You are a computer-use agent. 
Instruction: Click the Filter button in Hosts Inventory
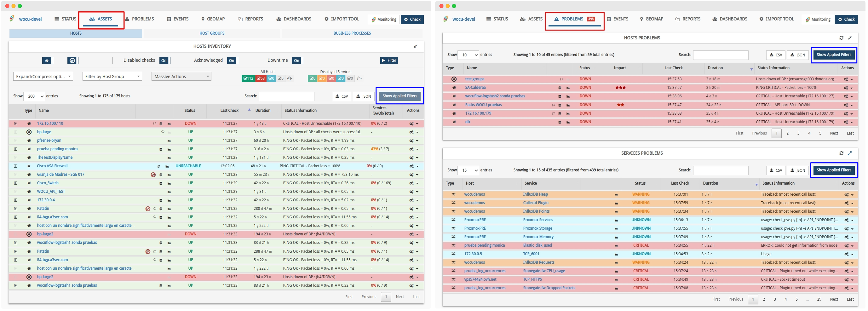pos(389,60)
